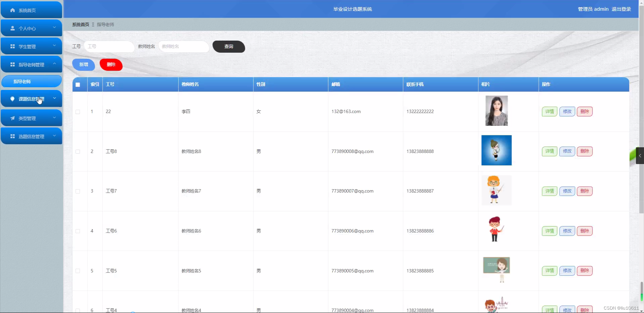Open the photo in the 工号8 row

click(496, 150)
